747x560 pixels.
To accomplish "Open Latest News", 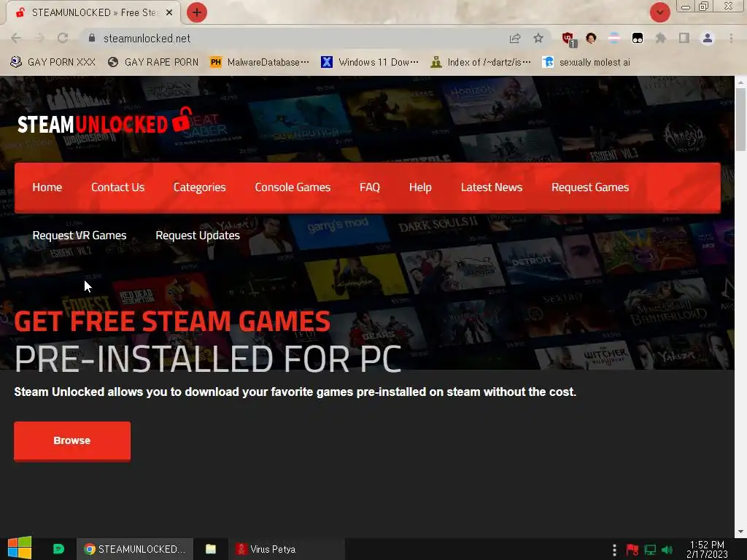I will (492, 187).
